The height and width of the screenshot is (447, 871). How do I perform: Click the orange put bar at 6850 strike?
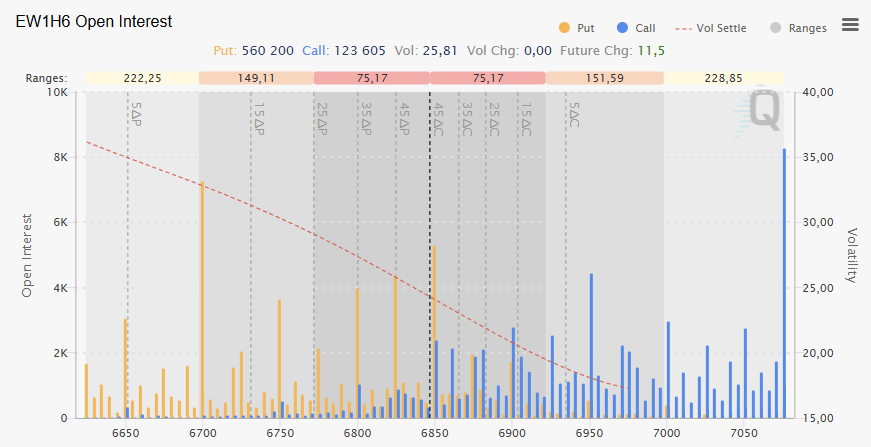[x=434, y=330]
